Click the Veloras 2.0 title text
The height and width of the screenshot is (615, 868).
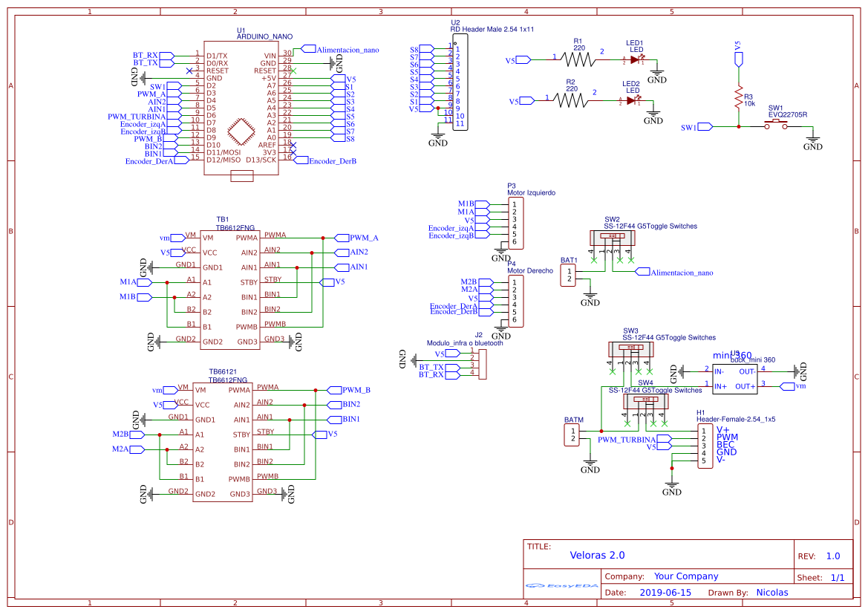598,555
